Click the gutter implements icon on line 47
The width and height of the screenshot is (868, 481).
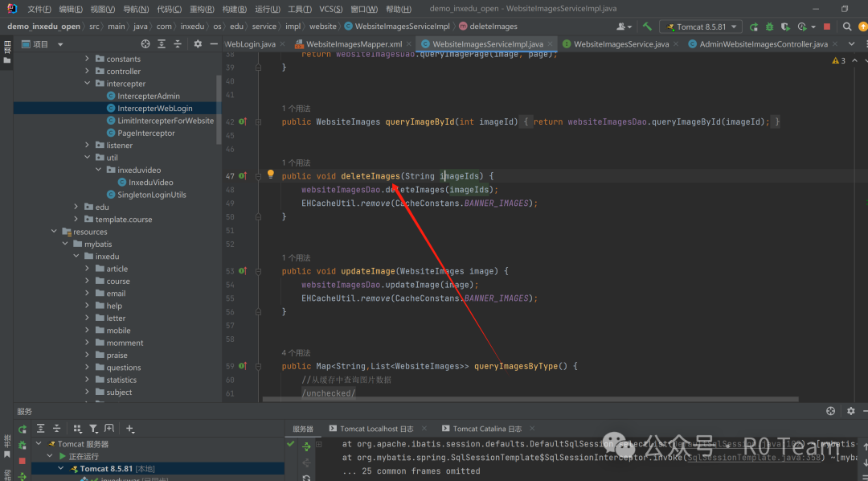point(243,176)
